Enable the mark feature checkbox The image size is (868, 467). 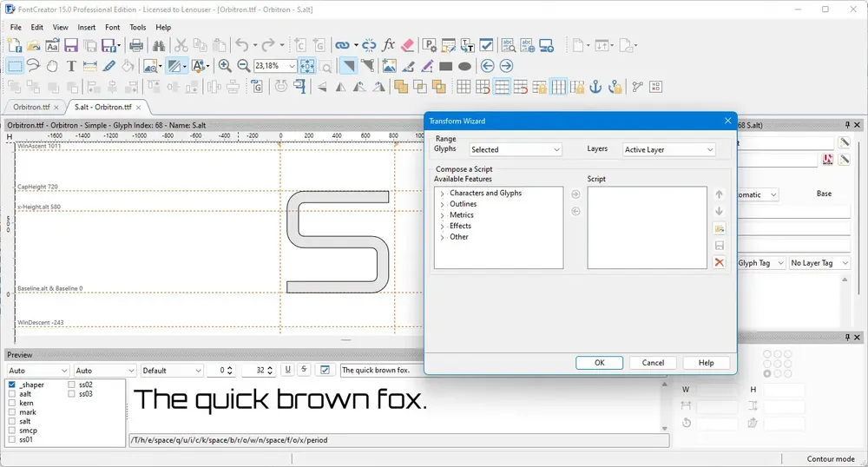(11, 412)
